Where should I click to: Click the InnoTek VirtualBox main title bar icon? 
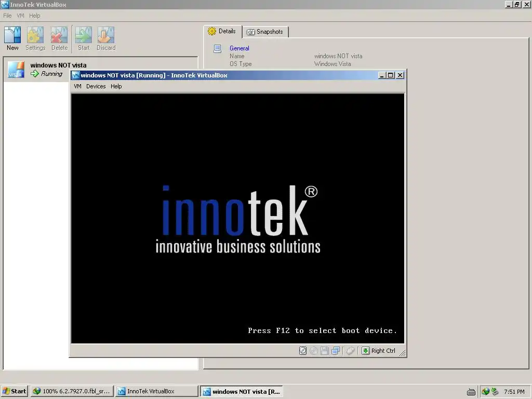pos(5,4)
